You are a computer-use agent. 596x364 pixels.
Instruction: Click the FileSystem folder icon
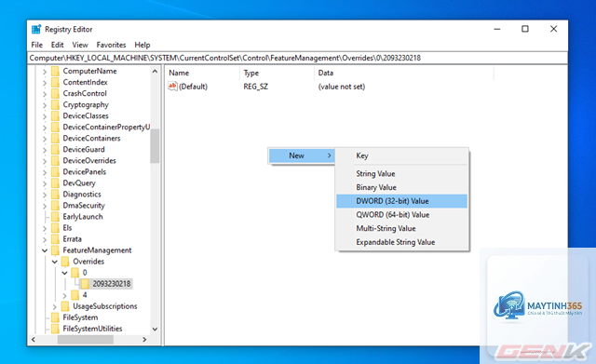coord(55,317)
